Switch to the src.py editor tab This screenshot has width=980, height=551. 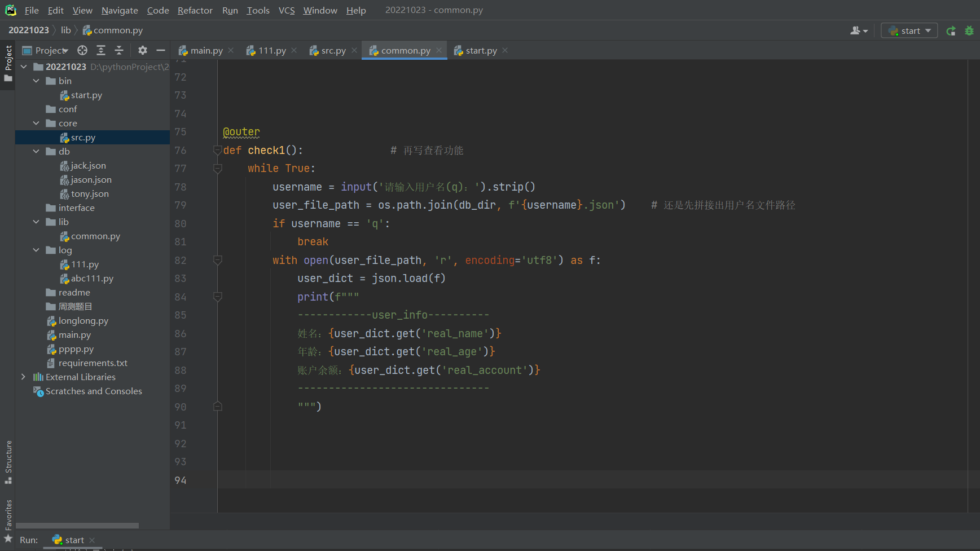pos(333,51)
